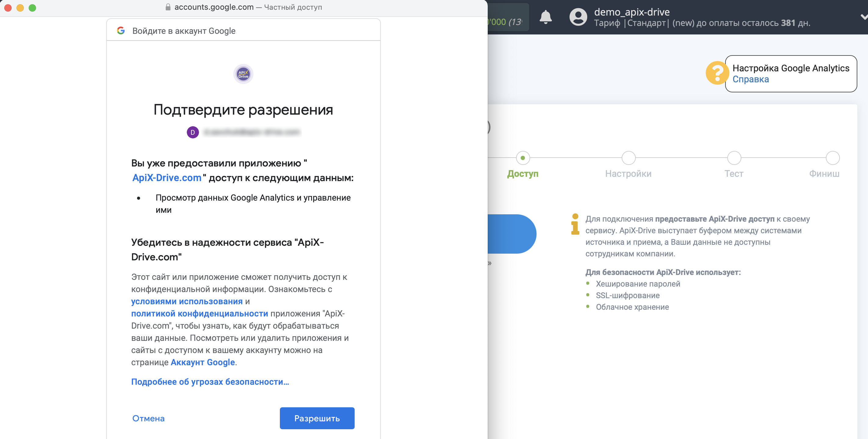Expand the account menu chevron

864,17
